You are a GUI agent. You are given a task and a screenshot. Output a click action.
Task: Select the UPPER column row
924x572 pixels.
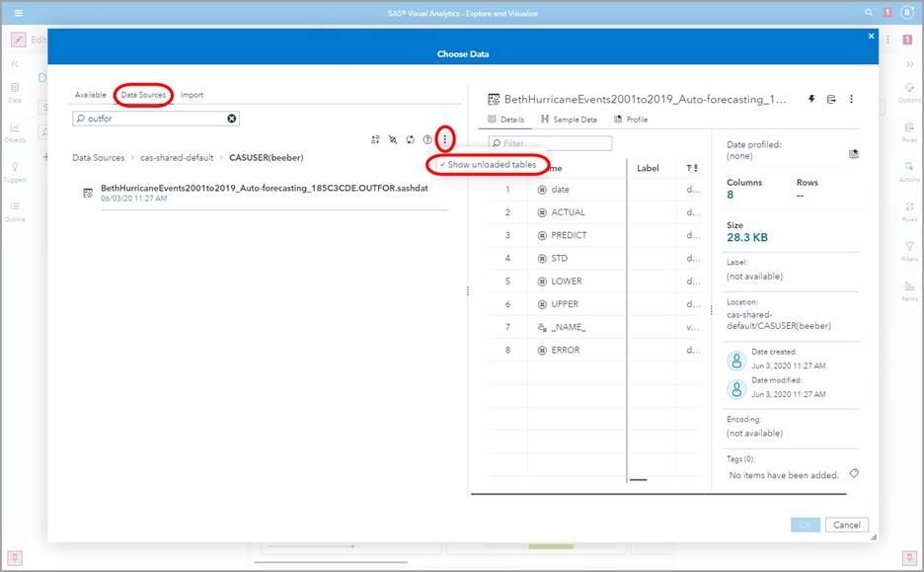594,304
